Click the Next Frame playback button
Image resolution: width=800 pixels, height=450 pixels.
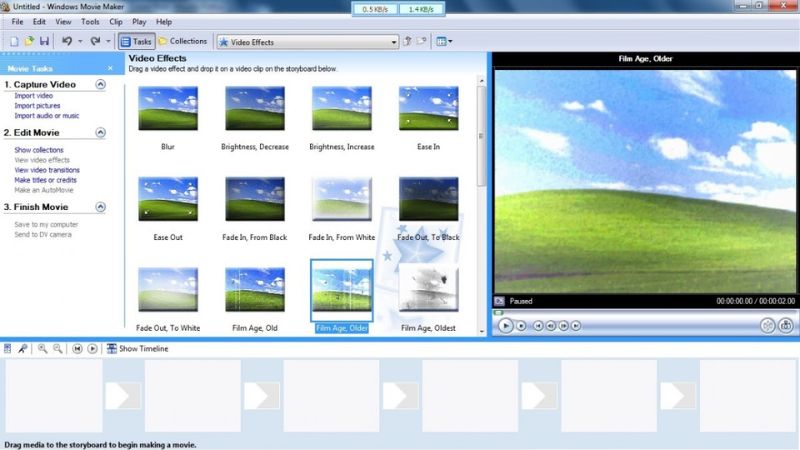(563, 326)
